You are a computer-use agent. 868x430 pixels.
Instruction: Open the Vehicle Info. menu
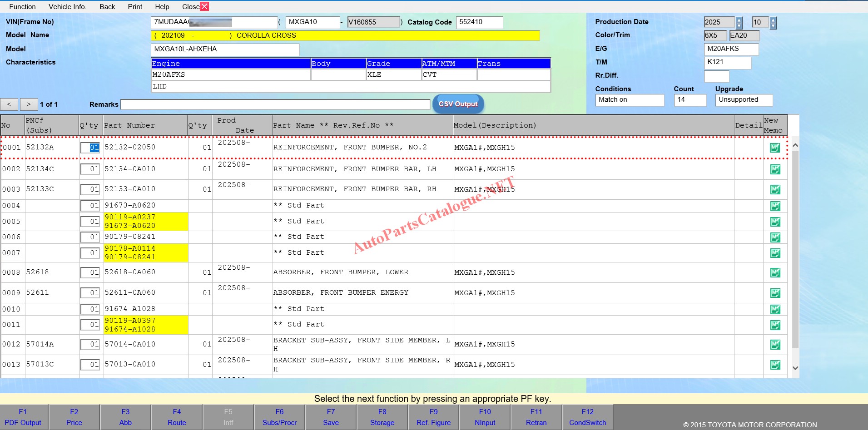click(x=67, y=7)
